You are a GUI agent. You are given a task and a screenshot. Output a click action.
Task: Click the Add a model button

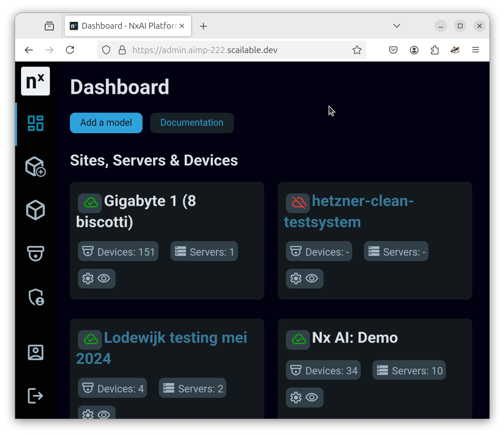[106, 123]
